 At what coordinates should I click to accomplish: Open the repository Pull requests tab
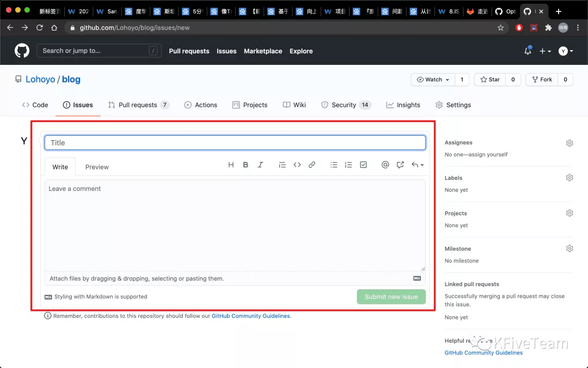coord(138,105)
